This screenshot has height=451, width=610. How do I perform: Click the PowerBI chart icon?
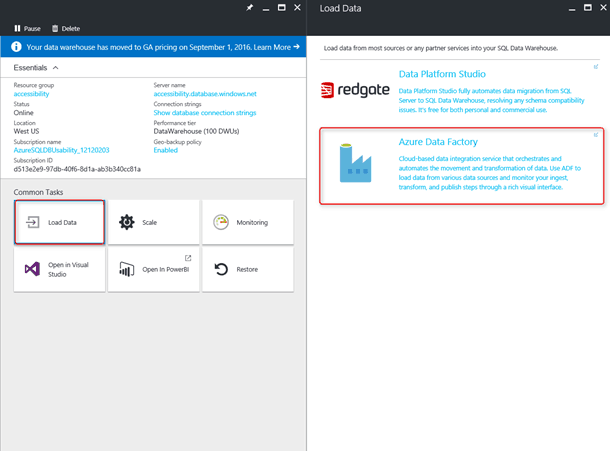tap(127, 269)
